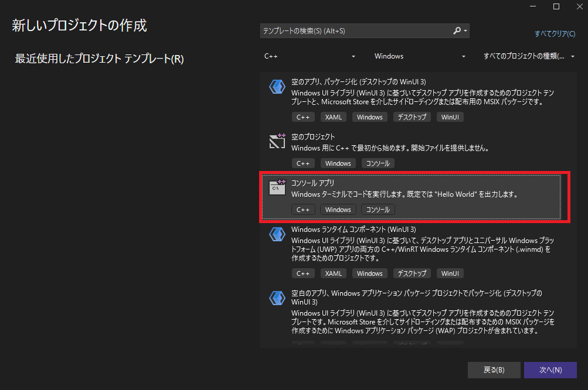588x390 pixels.
Task: Select the コンソール アプリ template title
Action: (313, 183)
